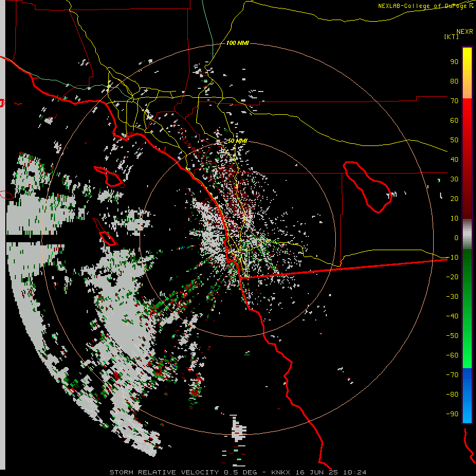Screen dimensions: 476x476
Task: Pick the gray zero-velocity segment of the color bar
Action: (467, 234)
